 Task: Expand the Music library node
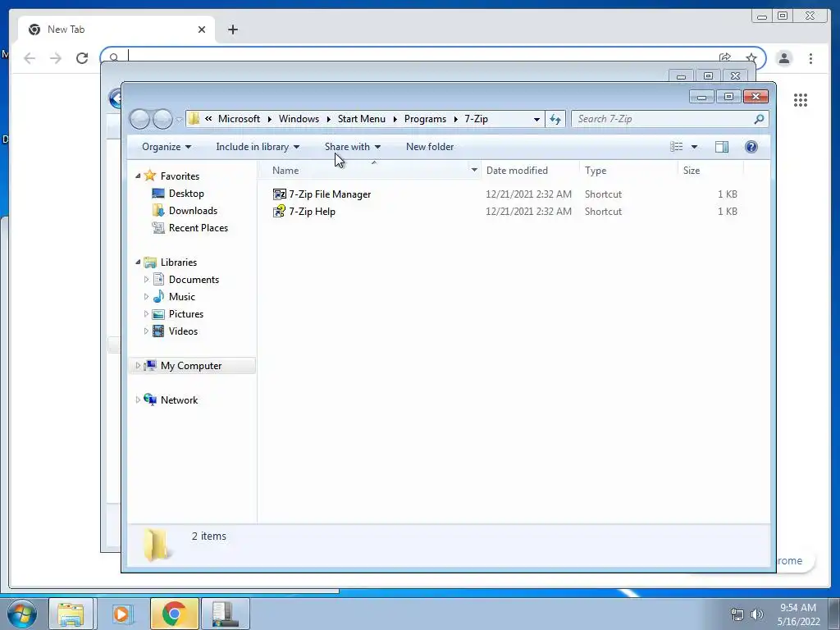coord(146,296)
